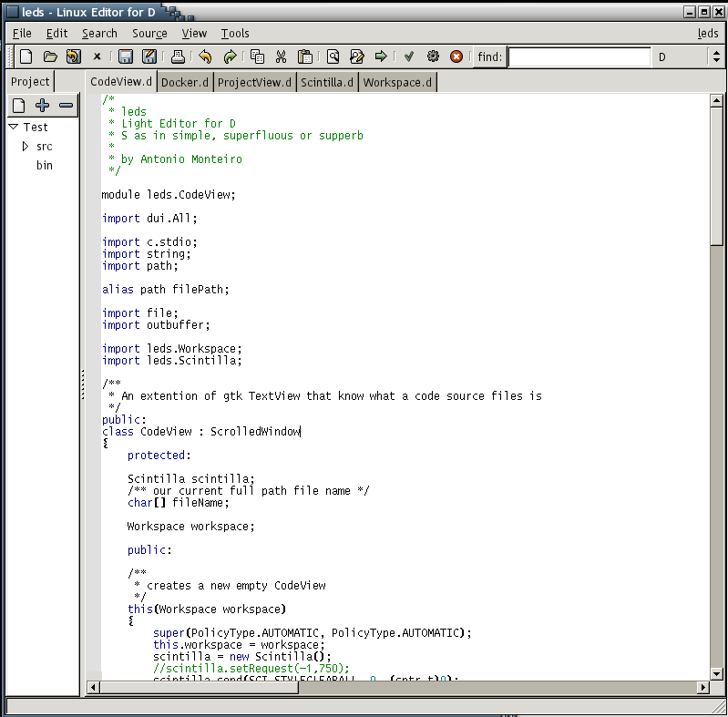Viewport: 728px width, 717px height.
Task: Click the window menu icon in title bar
Action: tap(13, 12)
